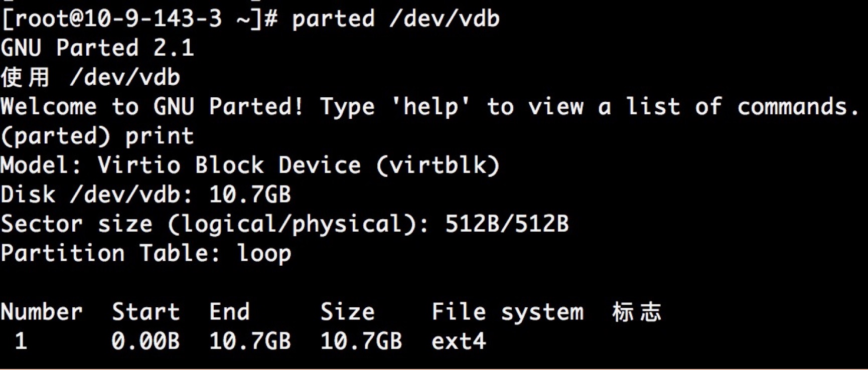Click the root shell prompt
The width and height of the screenshot is (868, 370).
[139, 19]
